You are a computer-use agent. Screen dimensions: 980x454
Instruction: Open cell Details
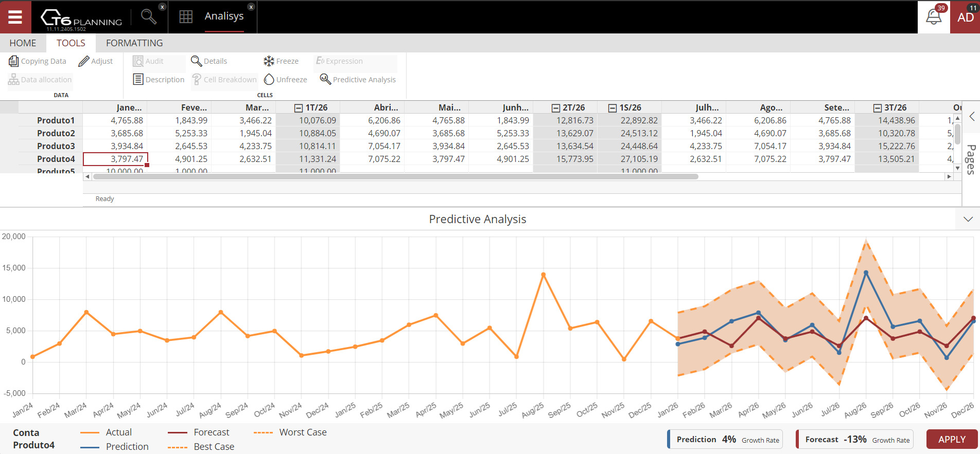tap(209, 61)
